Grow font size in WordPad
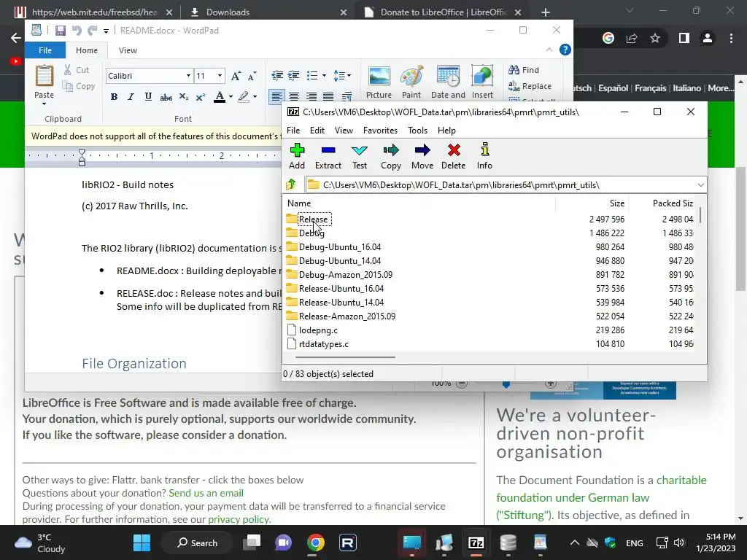 (x=236, y=76)
